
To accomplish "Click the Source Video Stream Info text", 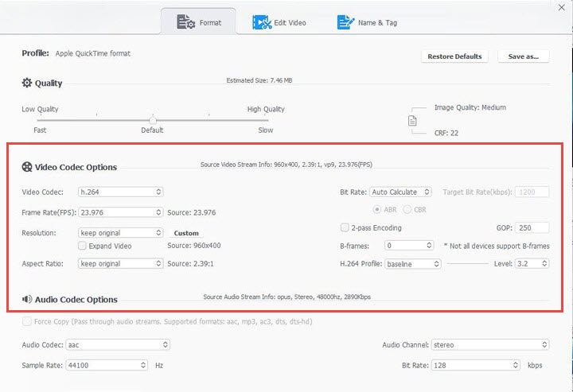I will [286, 165].
